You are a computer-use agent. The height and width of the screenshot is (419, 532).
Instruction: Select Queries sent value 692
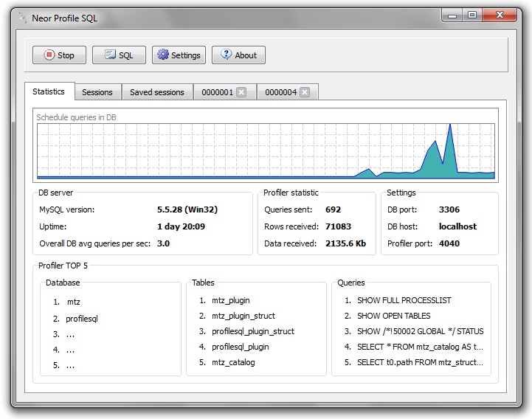pyautogui.click(x=333, y=209)
